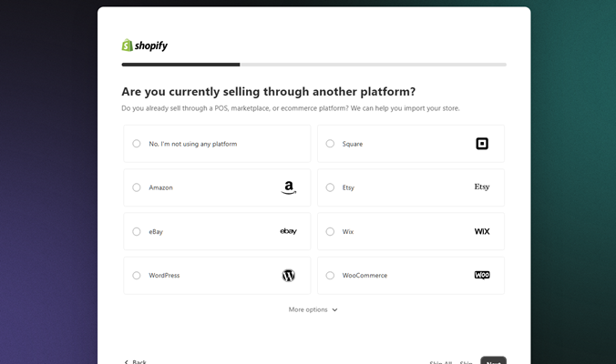Click the Etsy logo
Viewport: 616px width, 364px height.
(482, 187)
